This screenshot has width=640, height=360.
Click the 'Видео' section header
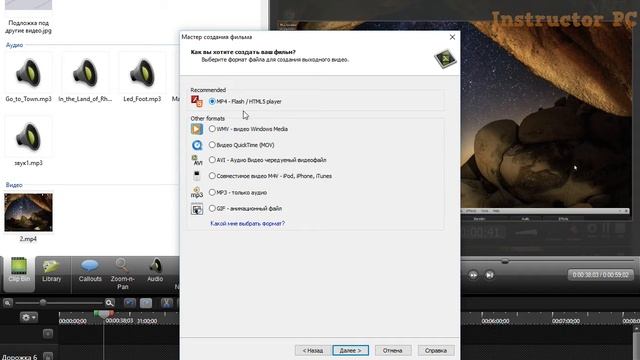(x=14, y=185)
